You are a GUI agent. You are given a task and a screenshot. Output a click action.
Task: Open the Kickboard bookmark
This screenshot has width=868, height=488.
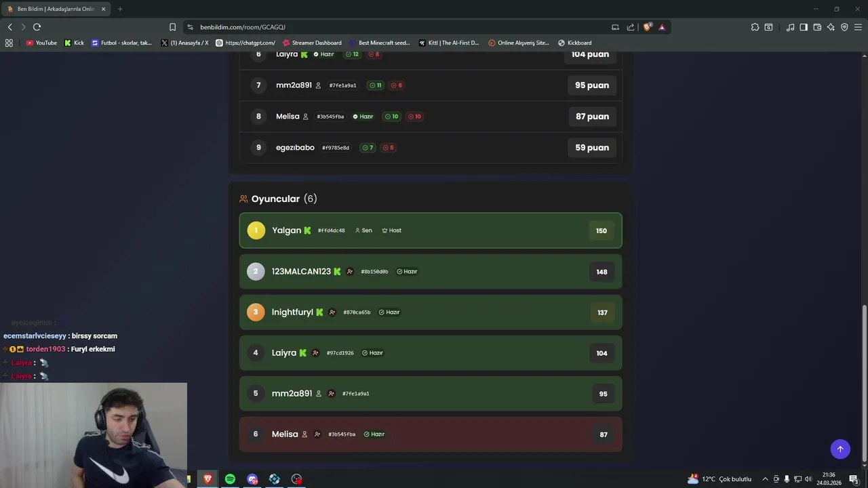pyautogui.click(x=574, y=43)
